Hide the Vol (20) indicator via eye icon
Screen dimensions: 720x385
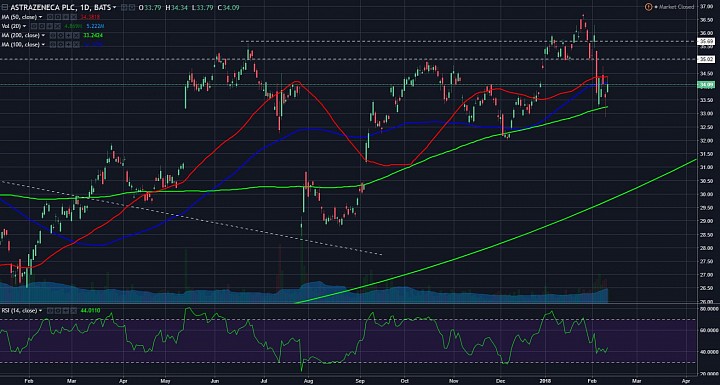tap(34, 26)
